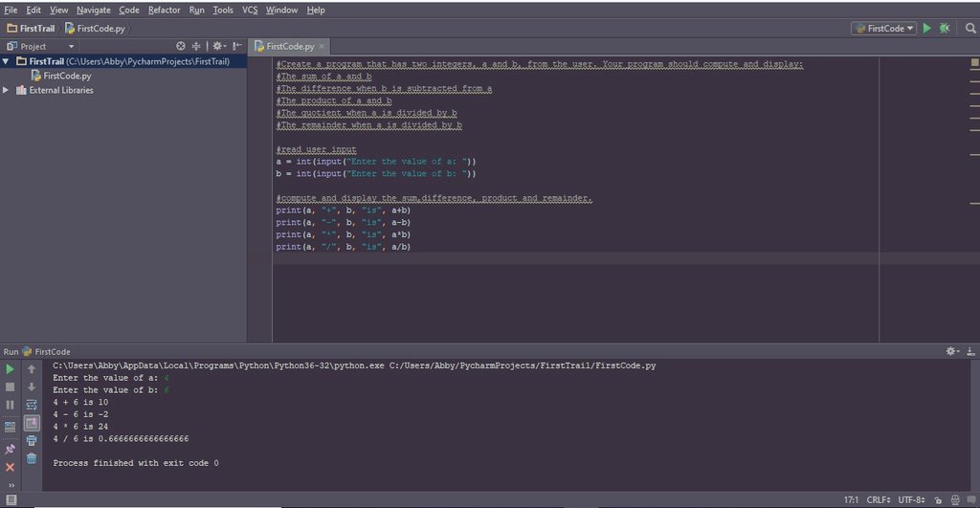980x508 pixels.
Task: Open the Refactor menu
Action: coord(164,10)
